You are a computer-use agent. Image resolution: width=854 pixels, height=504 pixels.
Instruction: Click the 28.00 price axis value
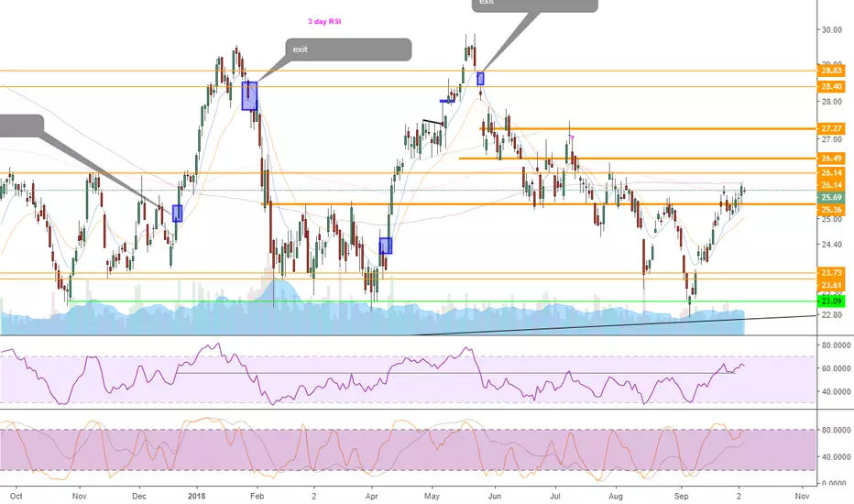pos(832,102)
